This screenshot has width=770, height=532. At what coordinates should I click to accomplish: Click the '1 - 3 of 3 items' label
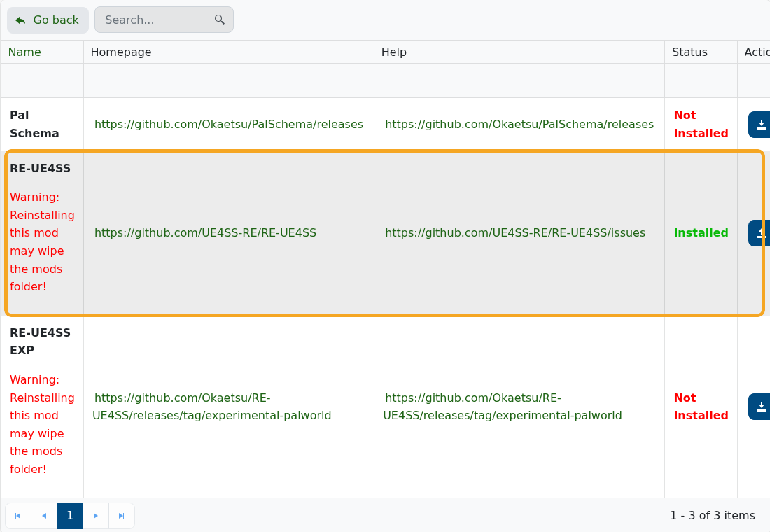point(713,516)
